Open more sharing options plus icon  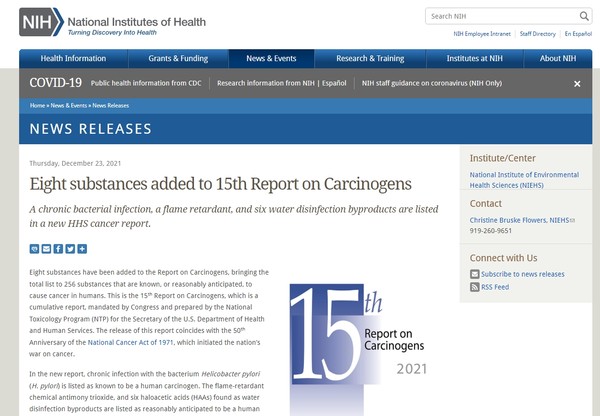[82, 249]
